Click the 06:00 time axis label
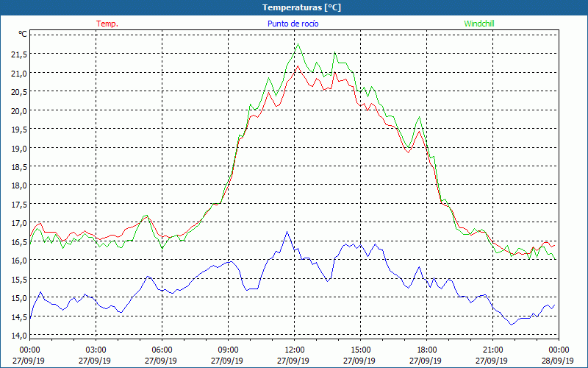 162,350
